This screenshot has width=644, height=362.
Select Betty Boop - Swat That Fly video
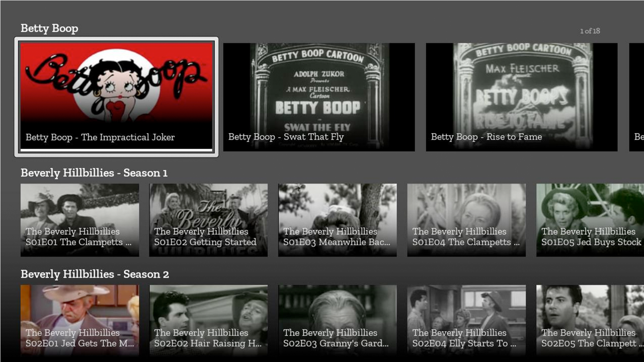tap(319, 97)
